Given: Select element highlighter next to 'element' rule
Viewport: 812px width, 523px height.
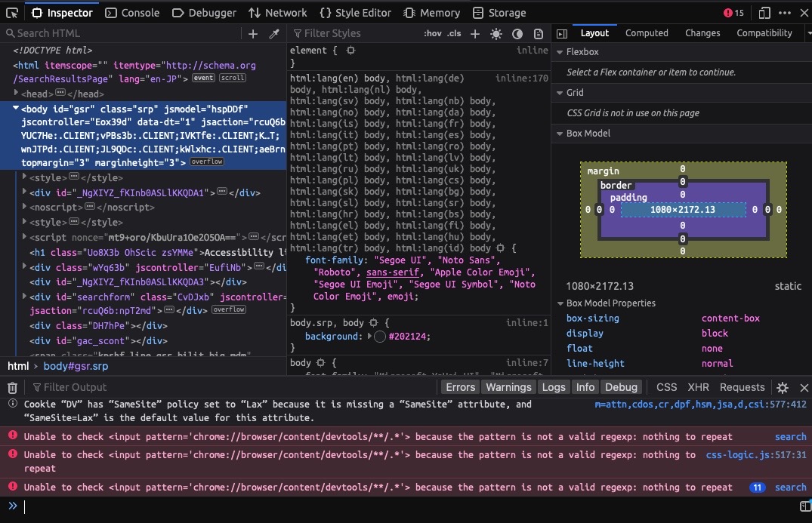Looking at the screenshot, I should pyautogui.click(x=350, y=50).
